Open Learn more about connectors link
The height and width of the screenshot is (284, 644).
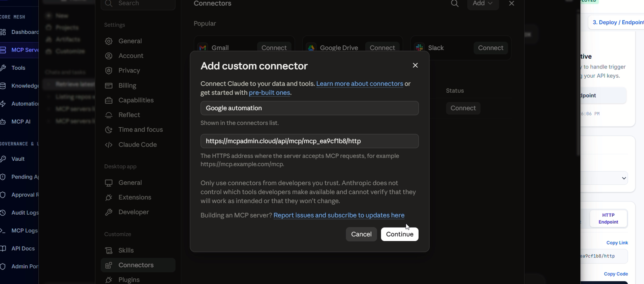(359, 84)
